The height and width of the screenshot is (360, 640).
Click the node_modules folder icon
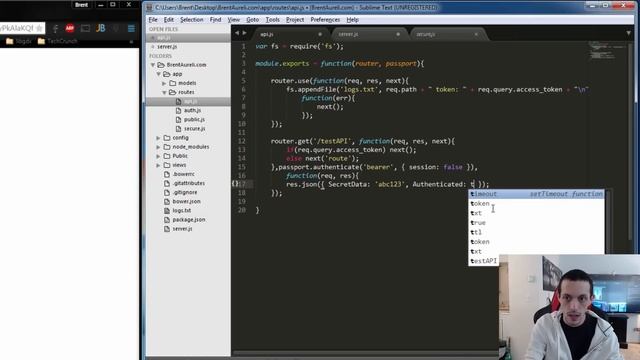167,147
